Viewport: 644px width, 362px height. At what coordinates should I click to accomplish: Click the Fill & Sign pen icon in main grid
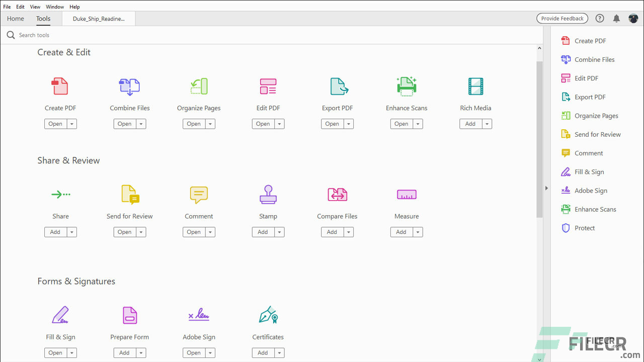[x=60, y=315]
